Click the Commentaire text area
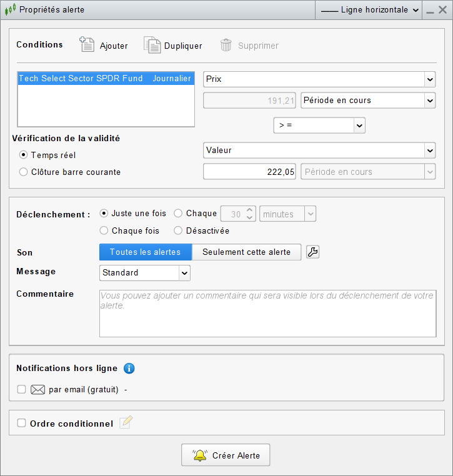 [268, 314]
